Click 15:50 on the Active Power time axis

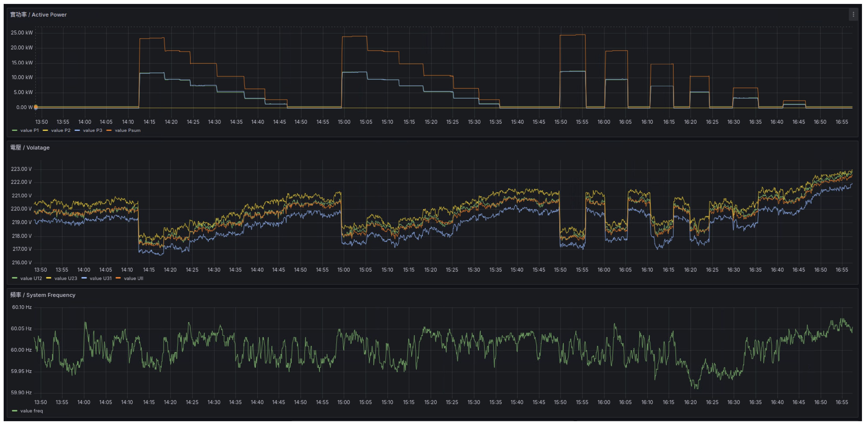pos(561,122)
